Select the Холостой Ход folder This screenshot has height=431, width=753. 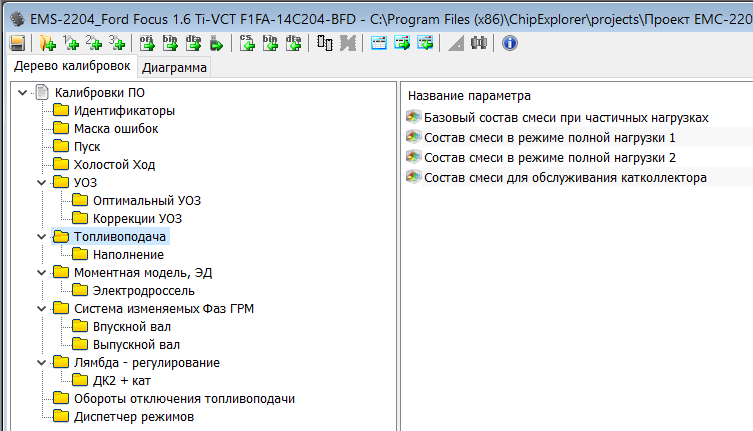pos(114,165)
